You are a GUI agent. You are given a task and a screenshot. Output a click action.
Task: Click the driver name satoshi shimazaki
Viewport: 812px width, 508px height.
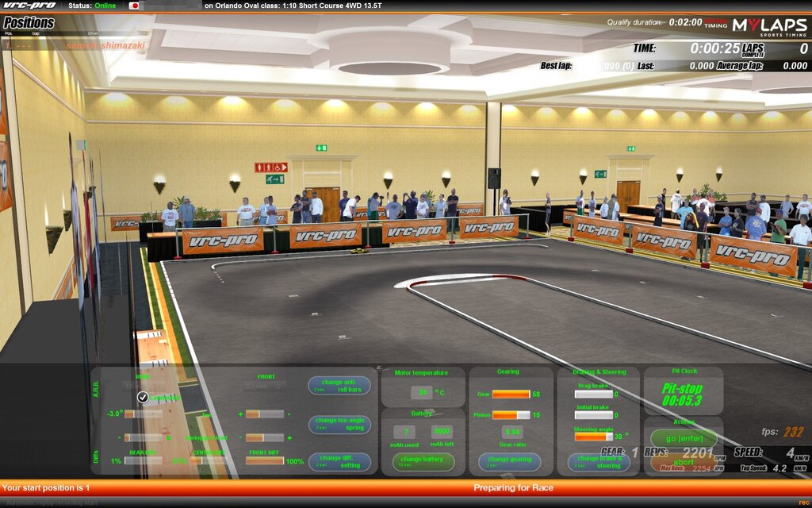pos(105,45)
